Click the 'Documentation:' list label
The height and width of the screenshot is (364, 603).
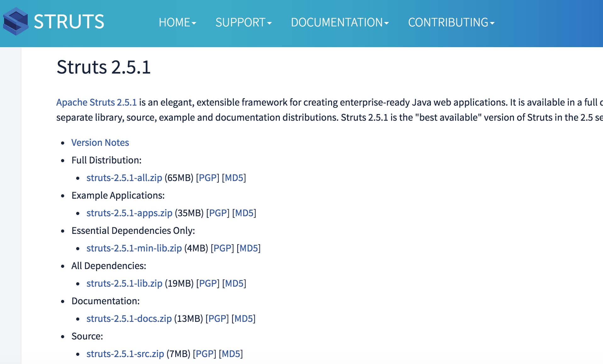105,301
